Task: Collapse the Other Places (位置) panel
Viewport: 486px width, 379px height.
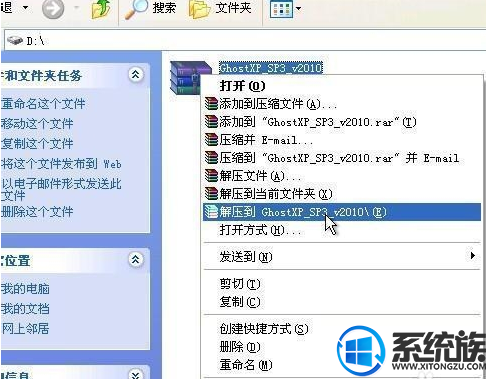Action: pos(135,259)
